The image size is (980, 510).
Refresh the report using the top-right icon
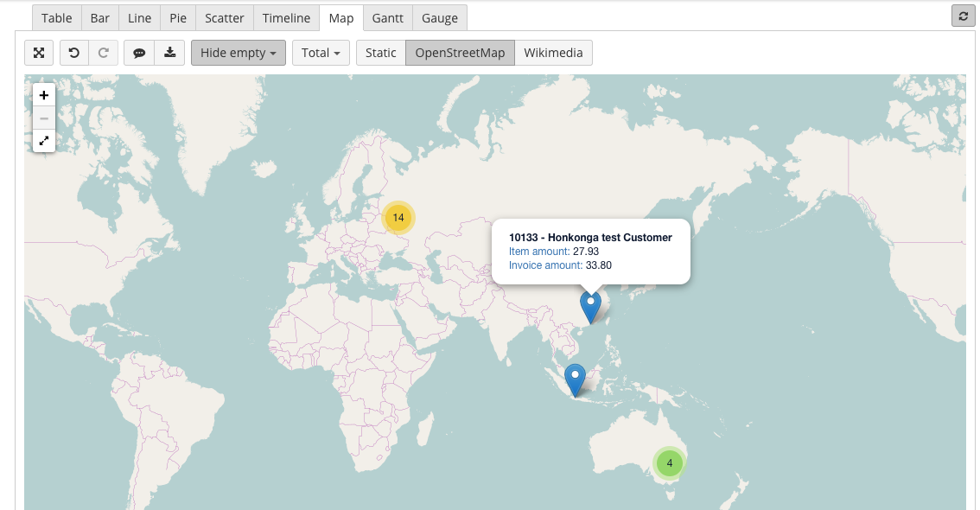(x=963, y=16)
